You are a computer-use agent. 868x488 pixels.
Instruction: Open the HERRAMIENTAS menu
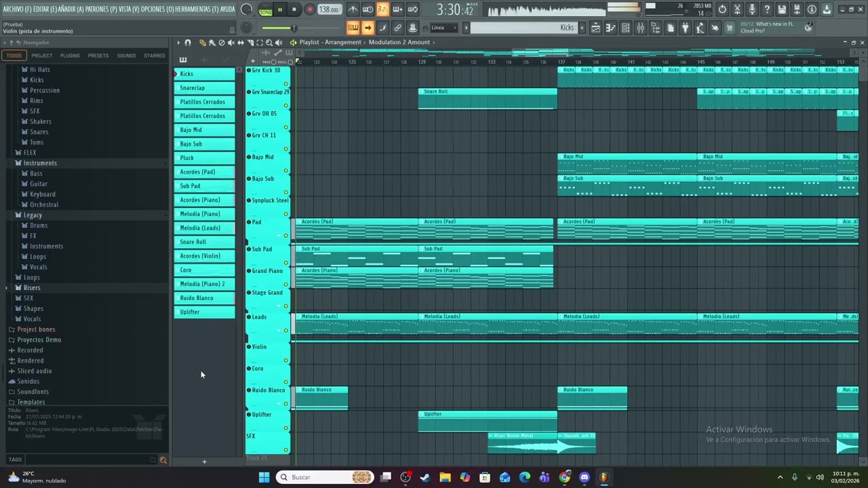pos(197,9)
